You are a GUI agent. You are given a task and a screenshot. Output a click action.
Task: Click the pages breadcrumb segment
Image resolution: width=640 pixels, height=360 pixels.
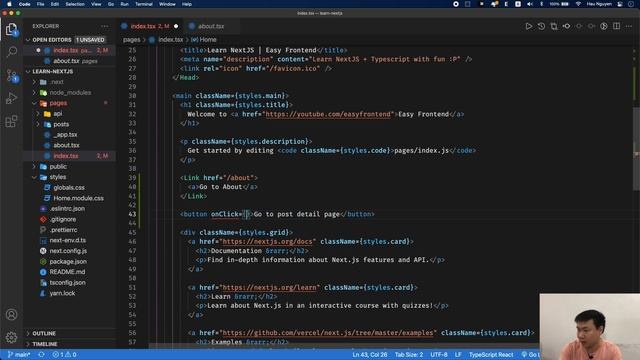coord(131,40)
